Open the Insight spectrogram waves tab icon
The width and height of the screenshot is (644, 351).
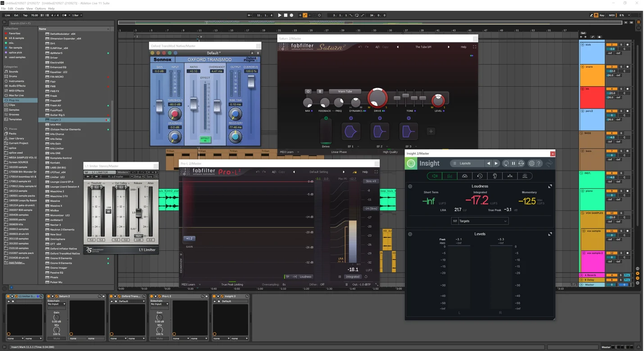[x=525, y=176]
